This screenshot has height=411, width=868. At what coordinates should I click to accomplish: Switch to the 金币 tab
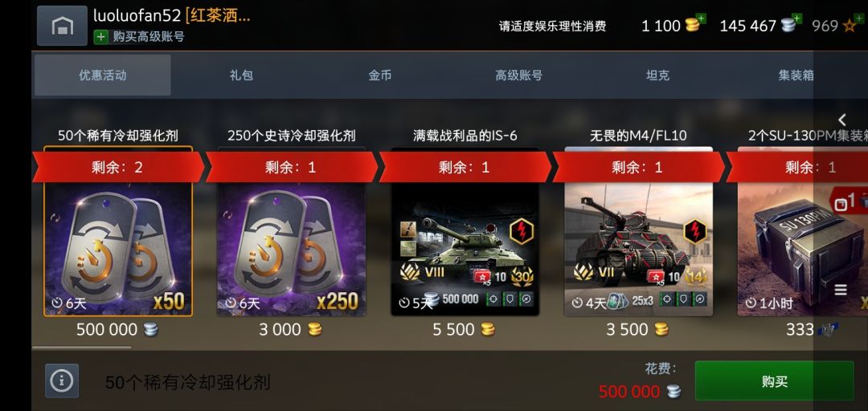379,75
